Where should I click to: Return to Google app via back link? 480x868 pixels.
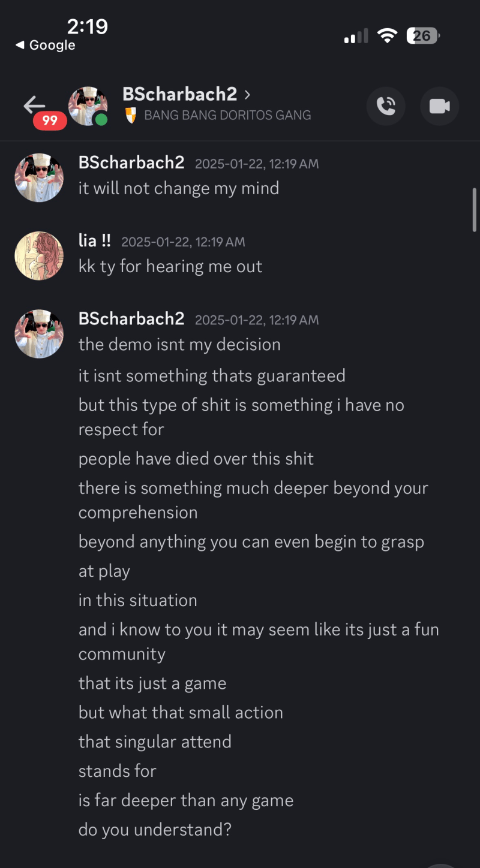tap(46, 45)
